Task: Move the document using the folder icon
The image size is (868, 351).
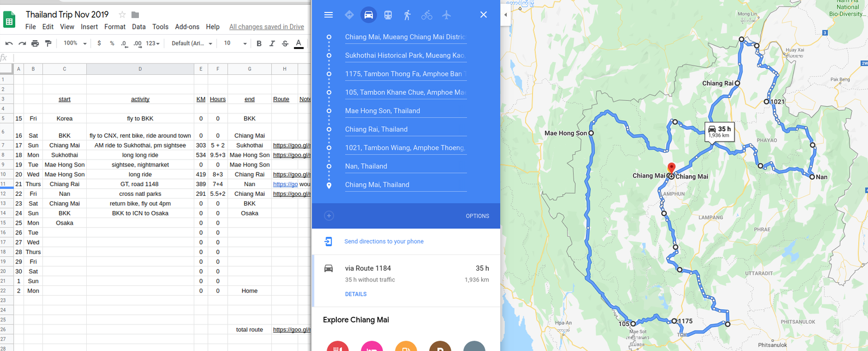Action: tap(136, 15)
